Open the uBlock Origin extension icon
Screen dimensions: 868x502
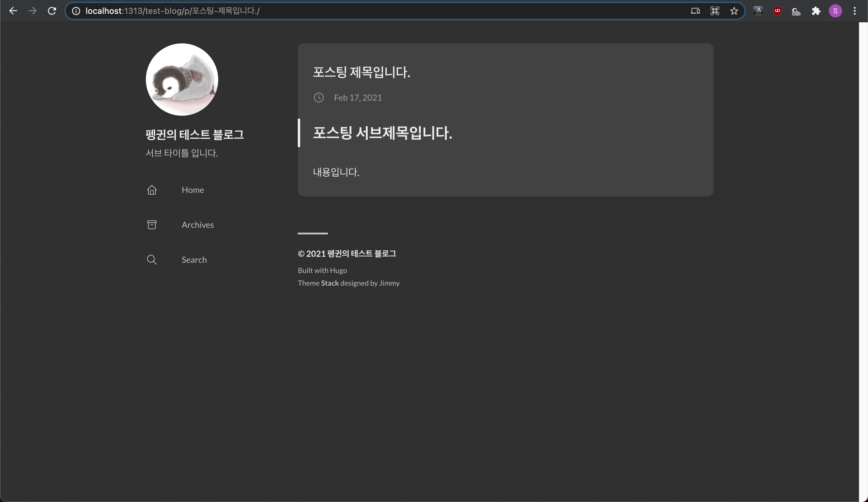click(777, 11)
